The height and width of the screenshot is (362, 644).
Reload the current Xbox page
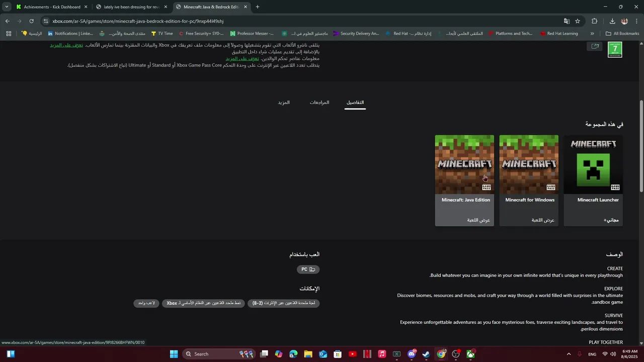pos(31,21)
